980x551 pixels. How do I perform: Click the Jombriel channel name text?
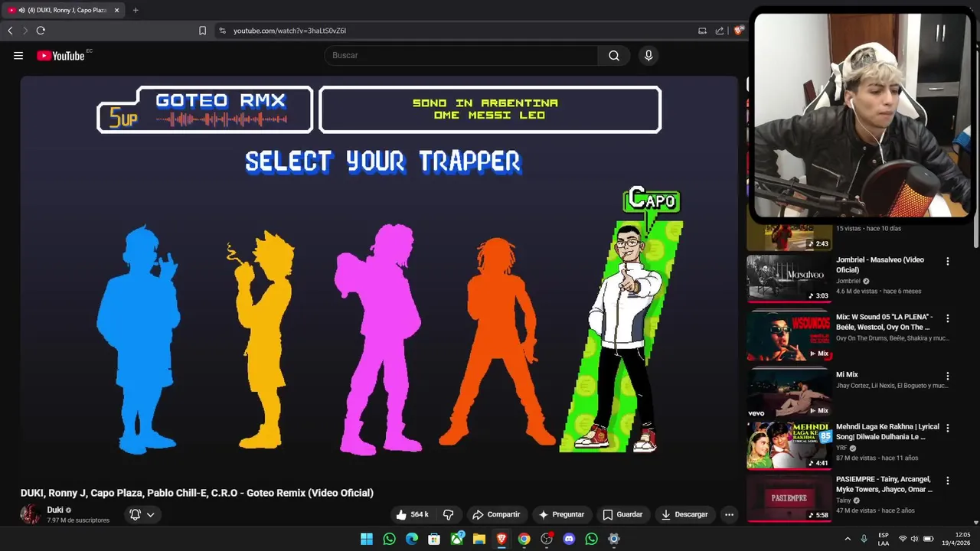(848, 281)
